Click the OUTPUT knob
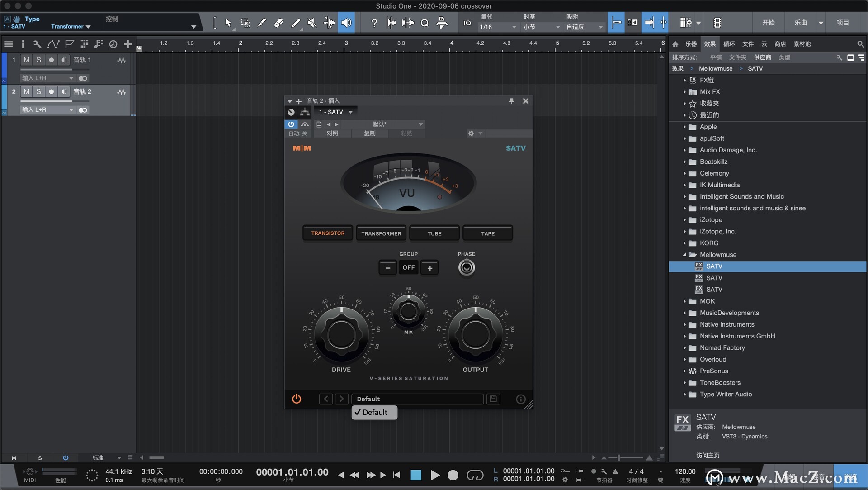Image resolution: width=868 pixels, height=490 pixels. tap(475, 335)
